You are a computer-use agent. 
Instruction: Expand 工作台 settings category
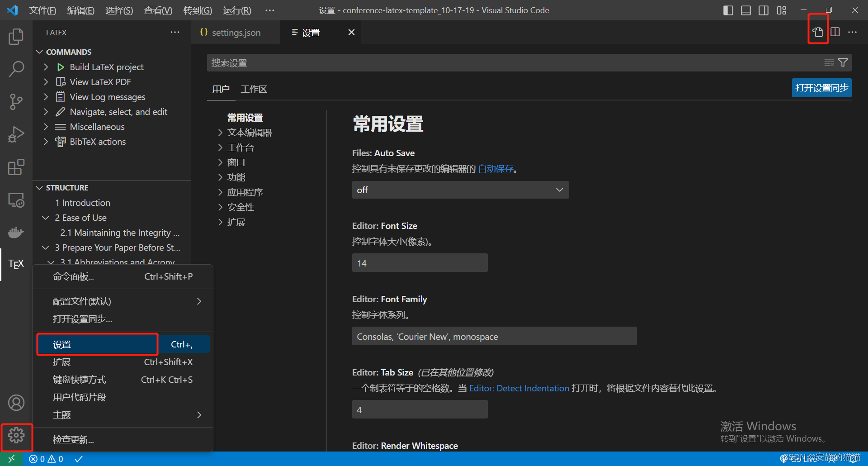click(220, 147)
